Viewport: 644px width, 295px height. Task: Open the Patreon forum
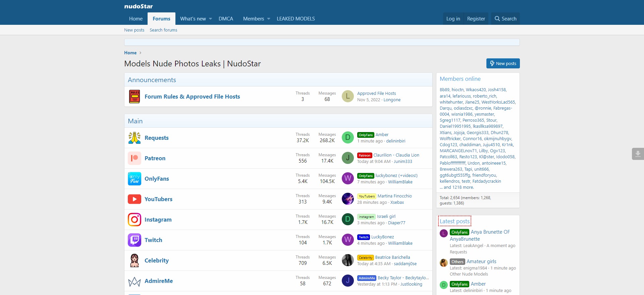[155, 158]
